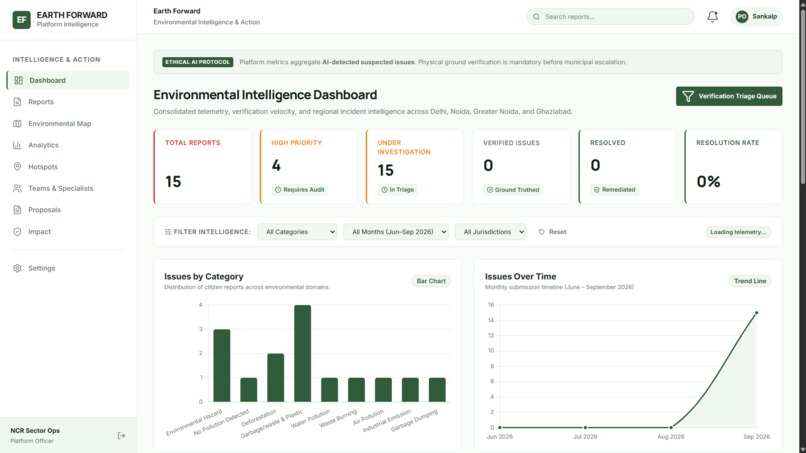Reset the intelligence filters
The image size is (806, 453).
pyautogui.click(x=553, y=232)
